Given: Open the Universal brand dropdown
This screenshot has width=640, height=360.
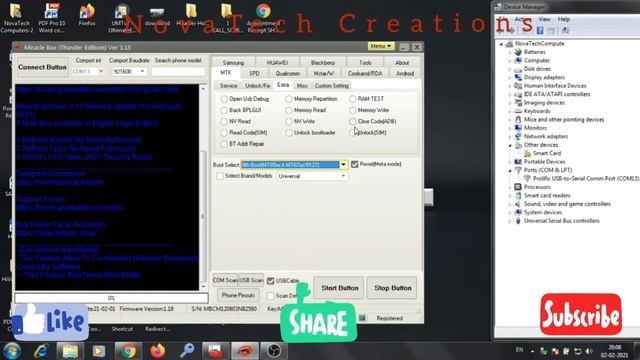Looking at the screenshot, I should (312, 176).
